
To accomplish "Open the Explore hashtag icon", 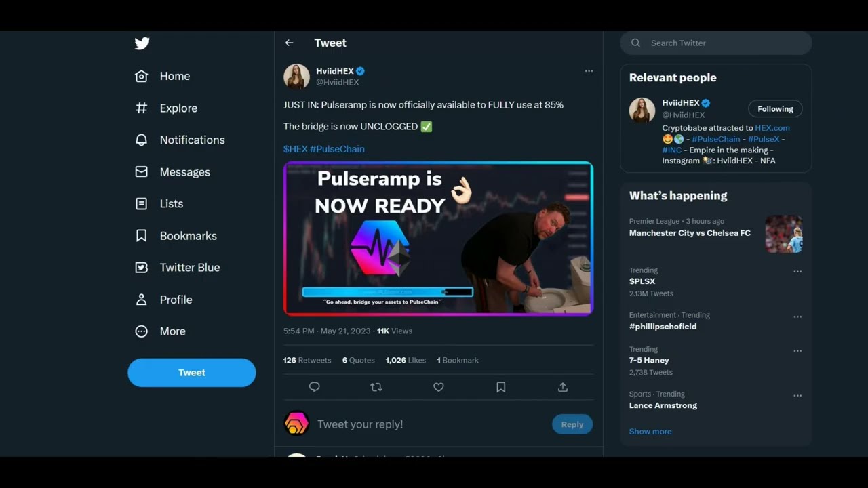I will tap(142, 108).
